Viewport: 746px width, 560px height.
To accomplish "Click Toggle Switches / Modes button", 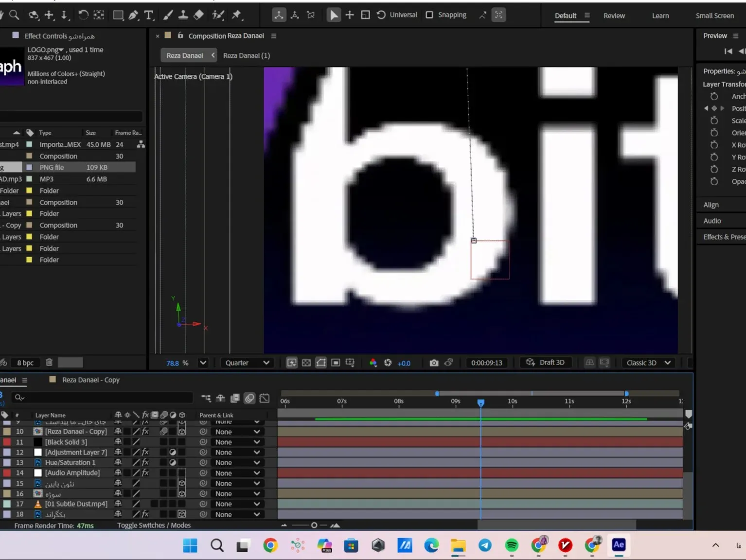I will (154, 525).
